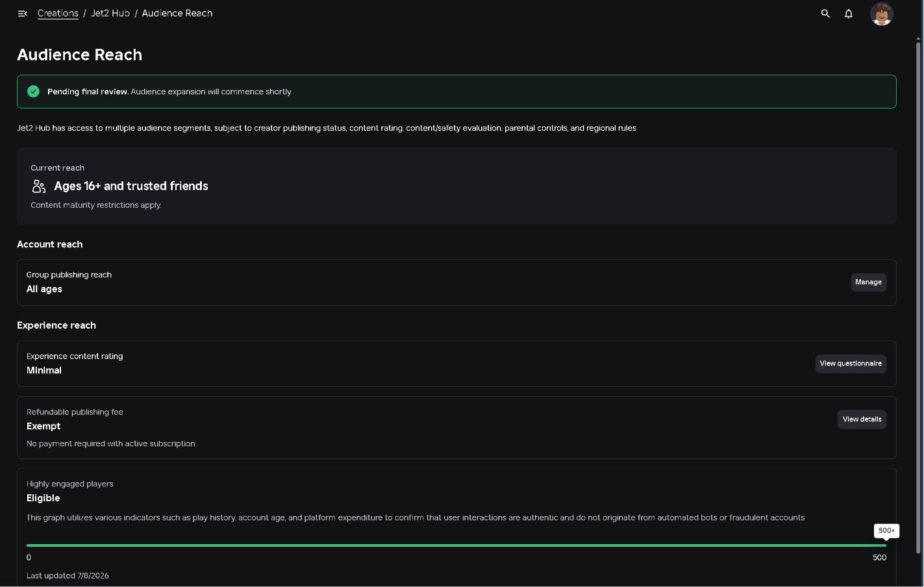Click the Last updated 7/8/2026 text

point(68,576)
